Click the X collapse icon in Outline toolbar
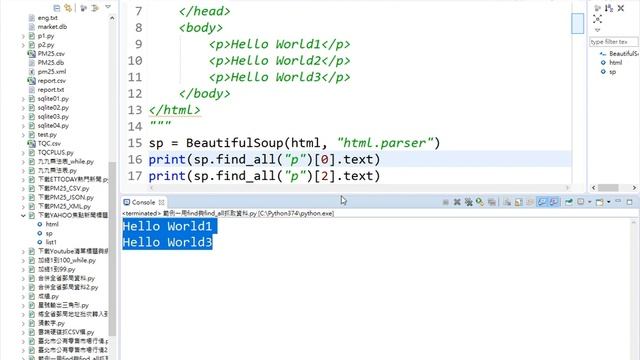Viewport: 640px width, 360px height. click(621, 8)
